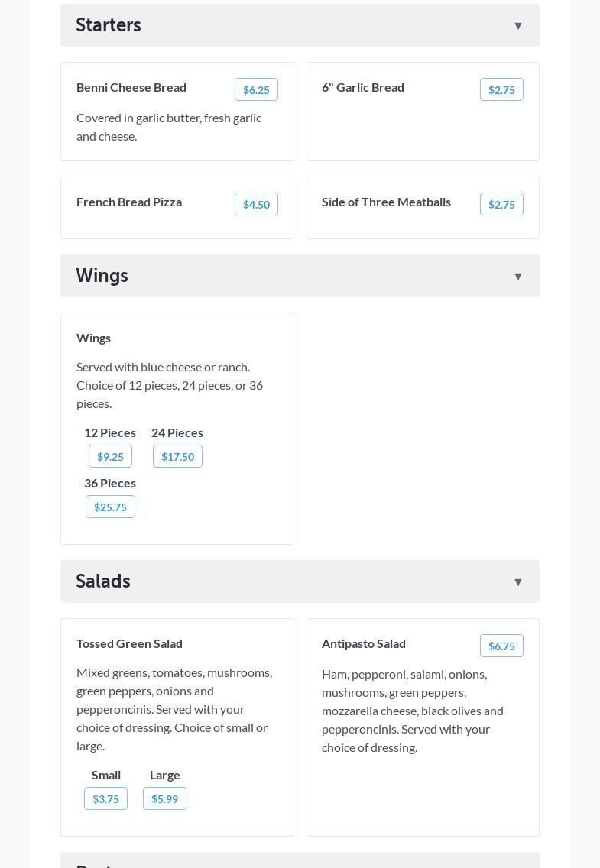Choose 36 Pieces wings at $25.75

tap(110, 507)
